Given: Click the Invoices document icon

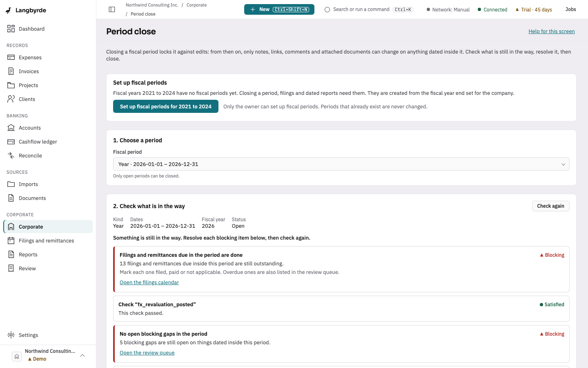Looking at the screenshot, I should point(11,71).
